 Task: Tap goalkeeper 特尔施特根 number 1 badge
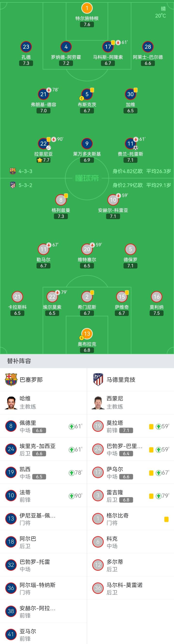87,8
